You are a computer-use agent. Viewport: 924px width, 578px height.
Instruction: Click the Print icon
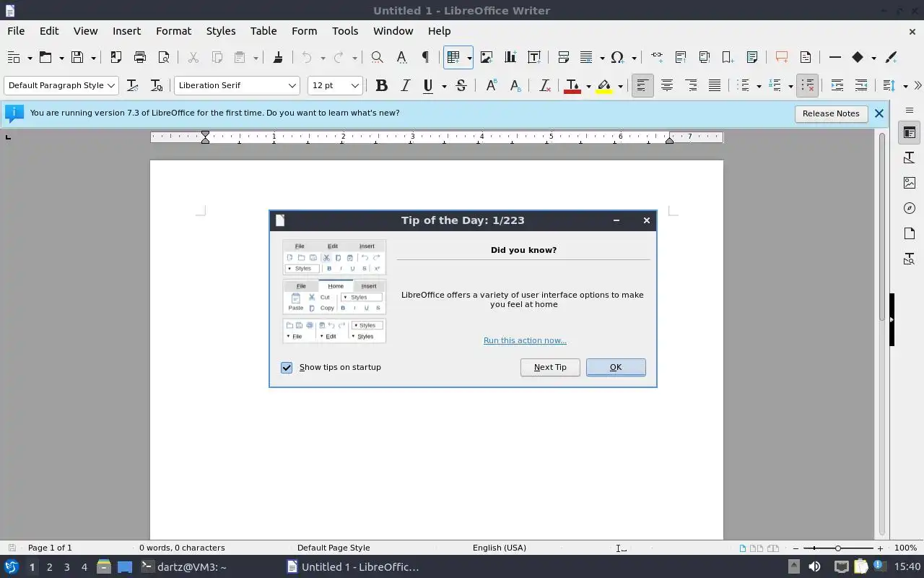pos(140,58)
